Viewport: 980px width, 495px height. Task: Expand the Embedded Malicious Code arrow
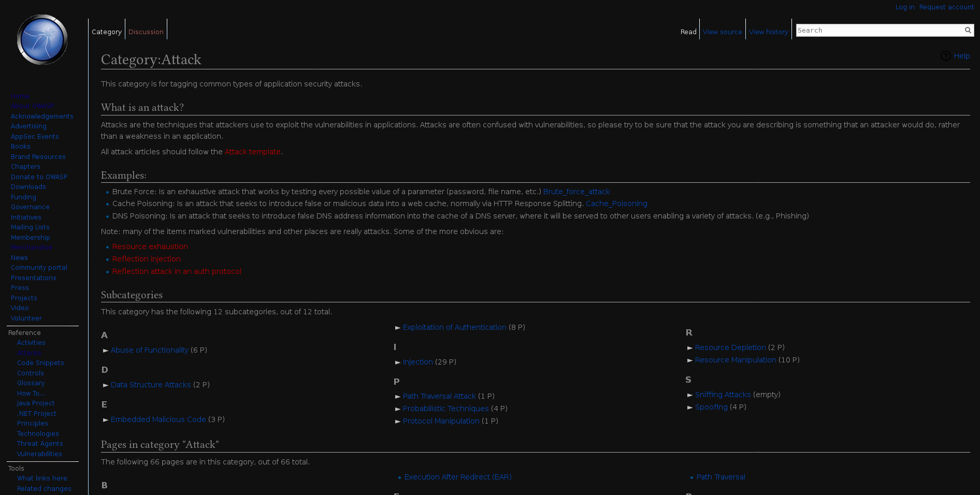(x=106, y=420)
